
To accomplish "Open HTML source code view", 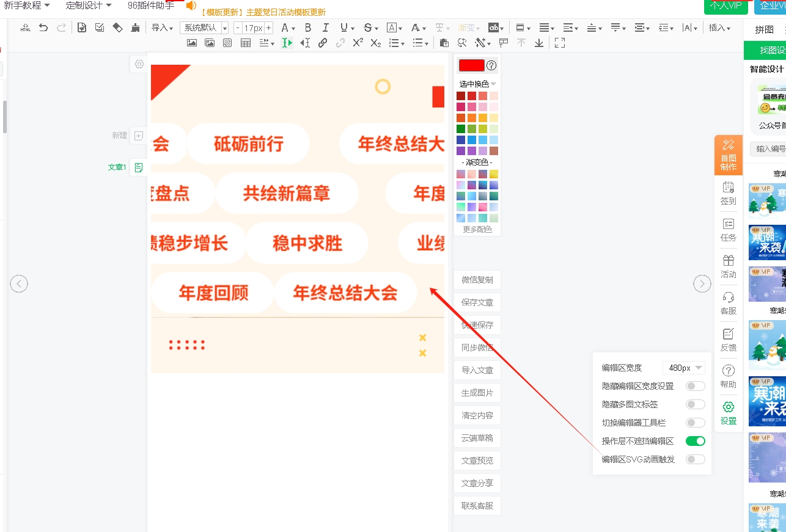I will (x=26, y=27).
